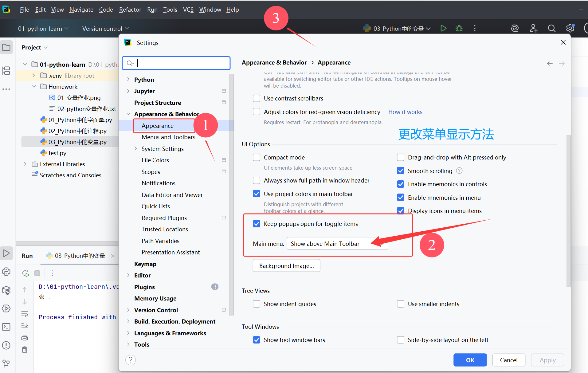Open the VCS menu
588x373 pixels.
coord(188,10)
